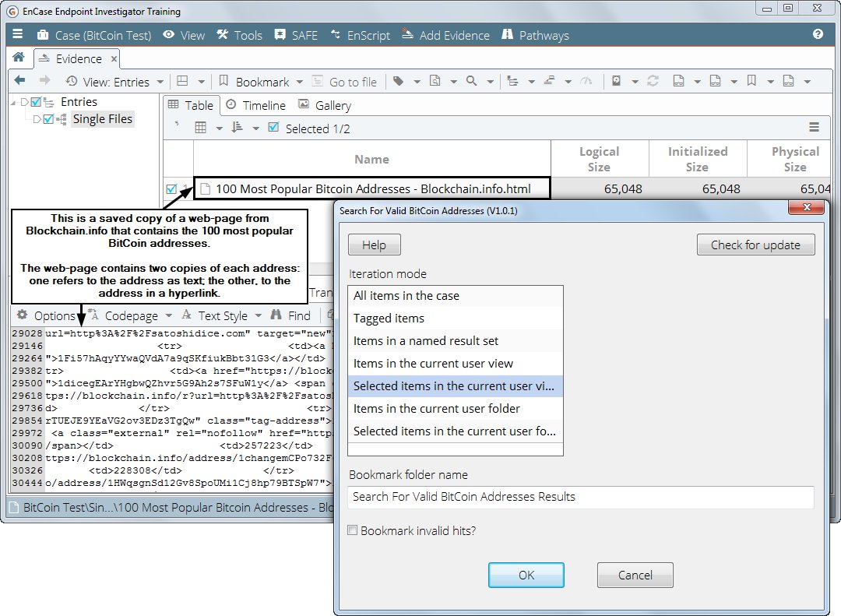Image resolution: width=841 pixels, height=616 pixels.
Task: Click the Help button in dialog
Action: [x=375, y=245]
